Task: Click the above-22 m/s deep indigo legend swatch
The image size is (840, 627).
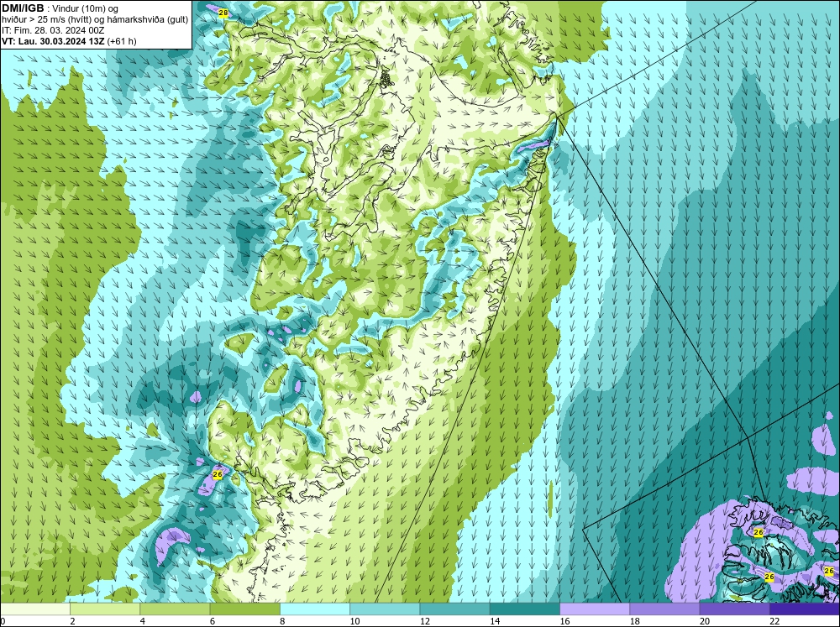Action: 805,609
